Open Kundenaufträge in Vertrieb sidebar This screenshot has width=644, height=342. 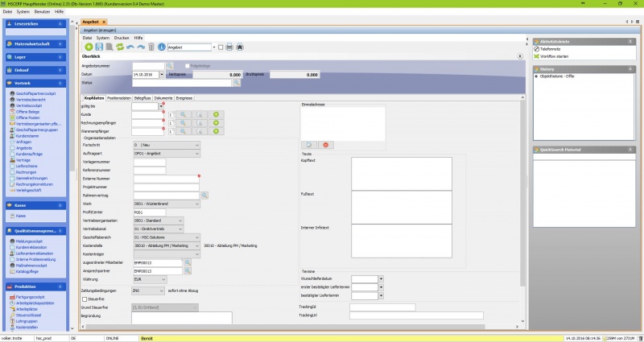pyautogui.click(x=30, y=153)
